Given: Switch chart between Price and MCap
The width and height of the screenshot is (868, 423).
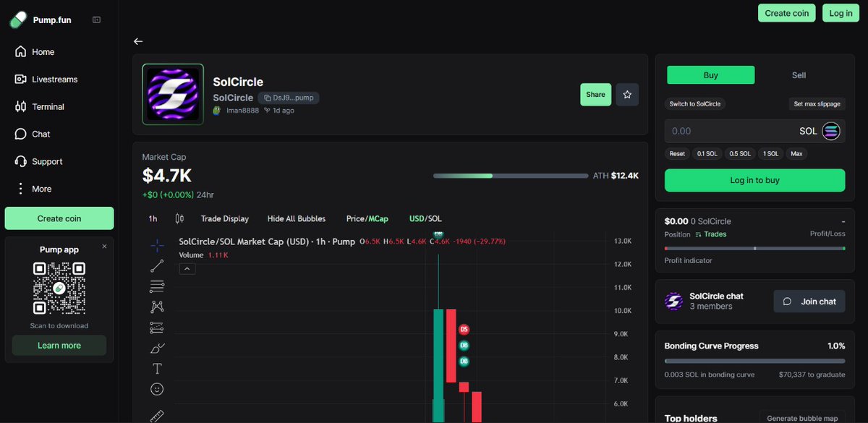Looking at the screenshot, I should point(367,218).
